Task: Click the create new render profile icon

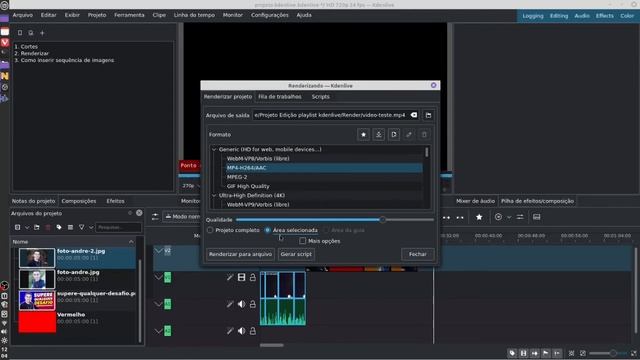Action: tap(393, 134)
